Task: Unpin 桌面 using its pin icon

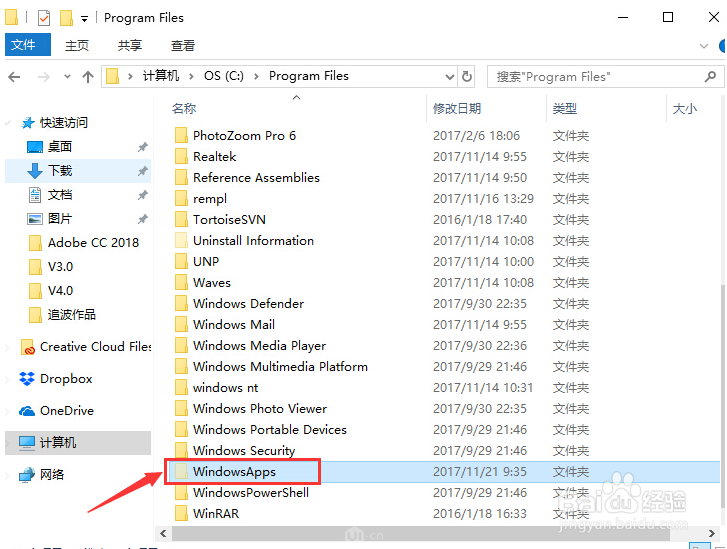Action: [x=143, y=147]
